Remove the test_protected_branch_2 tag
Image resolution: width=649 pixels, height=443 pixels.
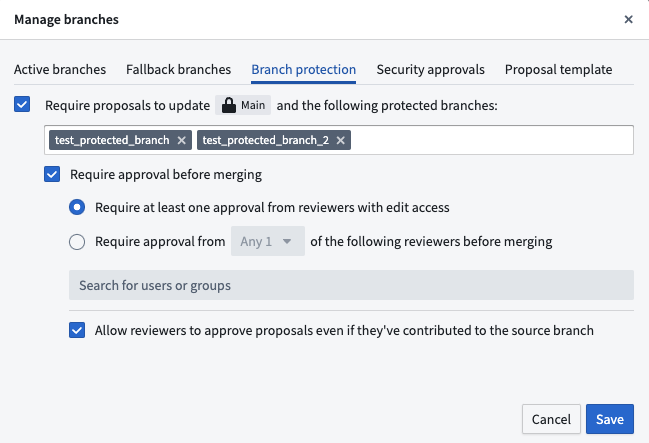pyautogui.click(x=340, y=140)
